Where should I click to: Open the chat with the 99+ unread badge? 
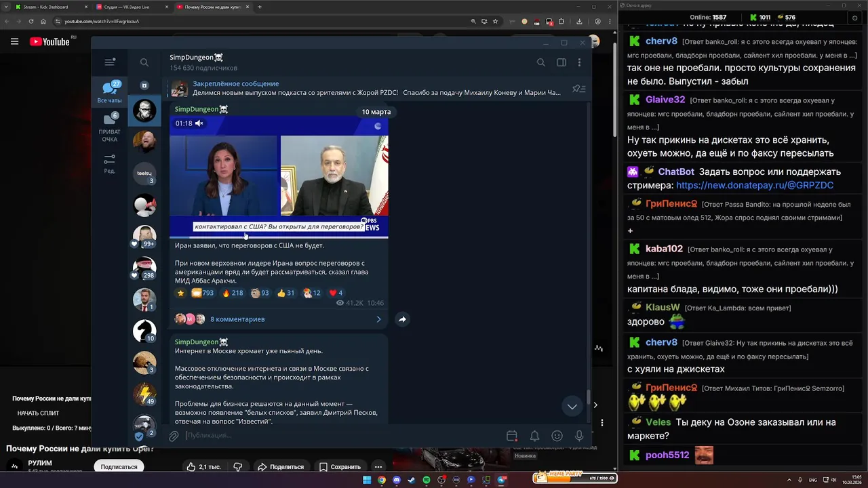(x=144, y=237)
